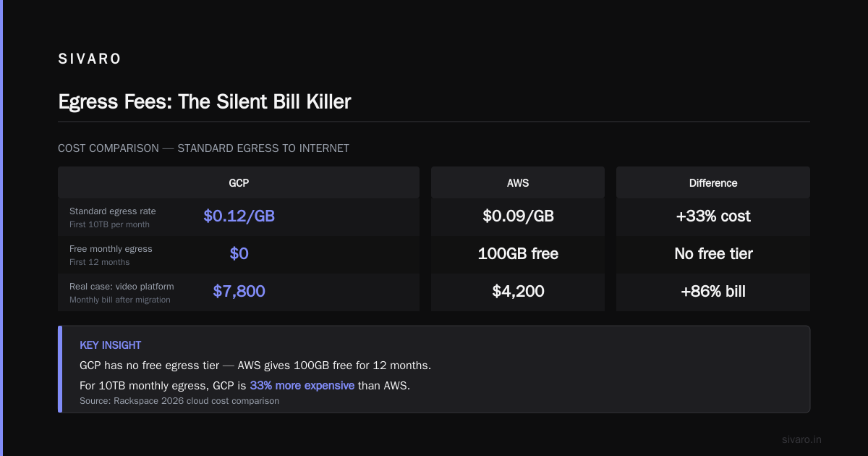Click the '100GB free' cell

point(518,253)
